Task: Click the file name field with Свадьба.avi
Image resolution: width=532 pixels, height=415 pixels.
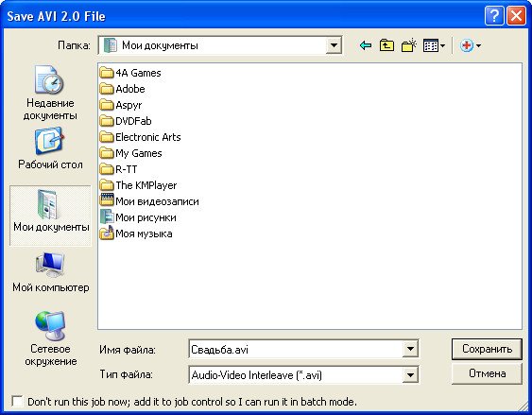Action: tap(296, 349)
